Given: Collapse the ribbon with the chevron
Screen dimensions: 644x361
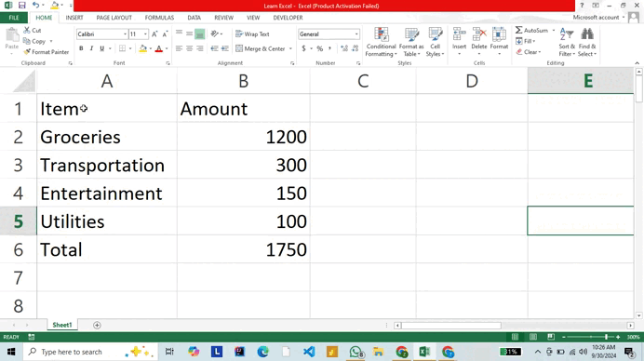Looking at the screenshot, I should click(x=637, y=63).
